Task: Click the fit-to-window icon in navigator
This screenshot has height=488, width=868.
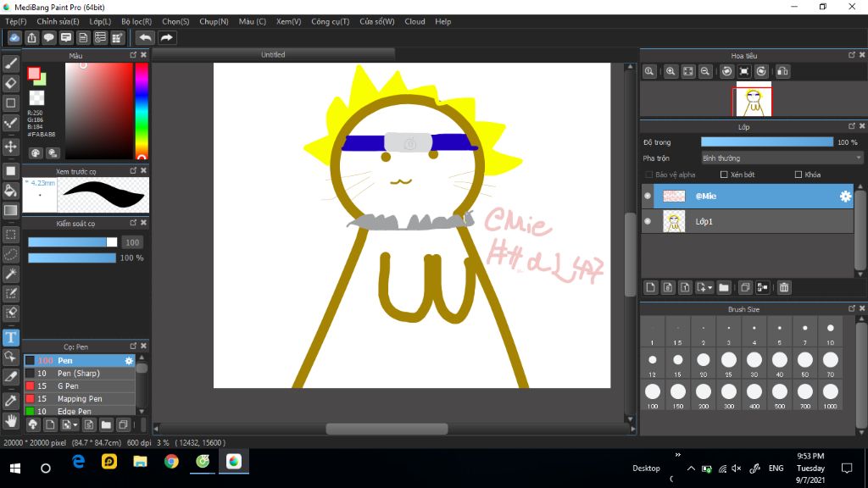Action: [687, 71]
